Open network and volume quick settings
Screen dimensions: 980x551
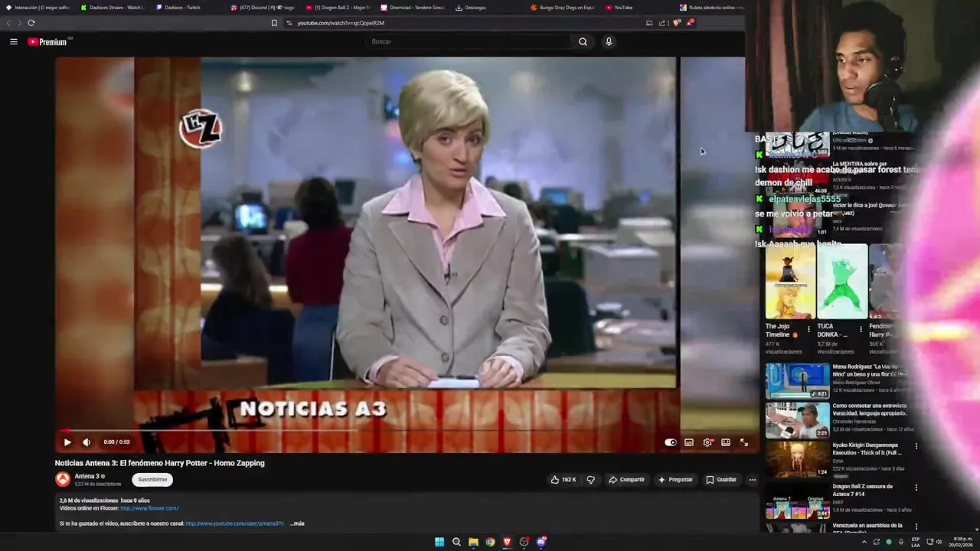[x=935, y=542]
